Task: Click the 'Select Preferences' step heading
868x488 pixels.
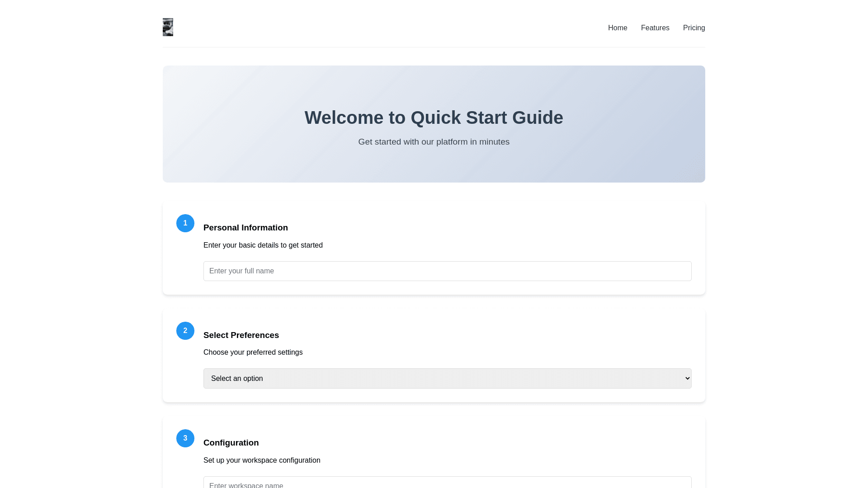Action: [241, 335]
